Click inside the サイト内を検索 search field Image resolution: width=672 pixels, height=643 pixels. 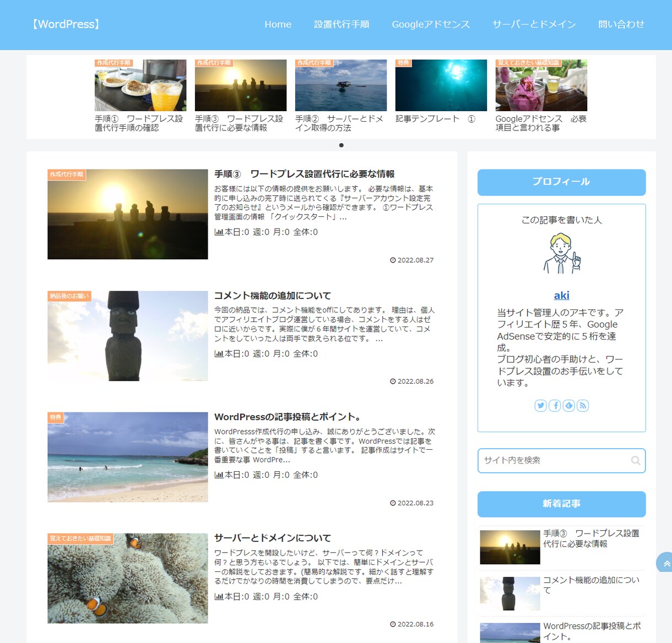pyautogui.click(x=561, y=461)
